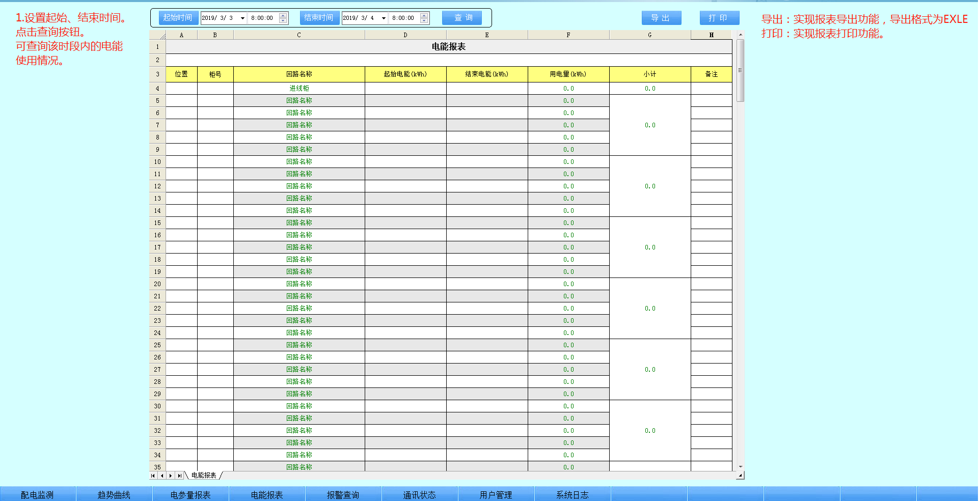The image size is (980, 501).
Task: Click scroll down arrow of the report
Action: click(x=741, y=467)
